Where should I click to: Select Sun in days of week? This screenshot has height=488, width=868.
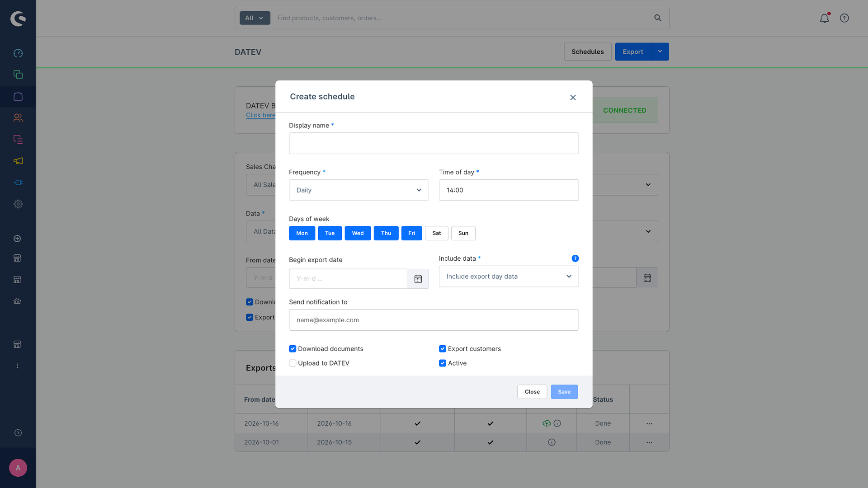(x=463, y=233)
